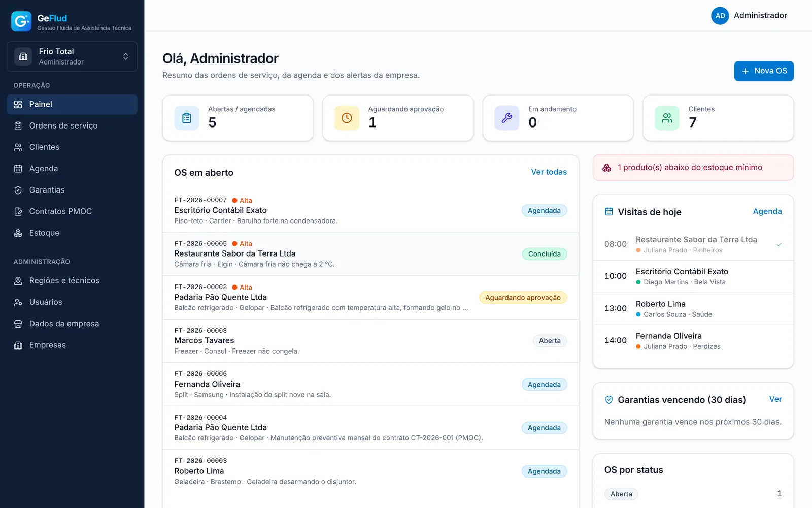The width and height of the screenshot is (812, 508).
Task: Click wrench icon on Em andamento card
Action: (x=507, y=118)
